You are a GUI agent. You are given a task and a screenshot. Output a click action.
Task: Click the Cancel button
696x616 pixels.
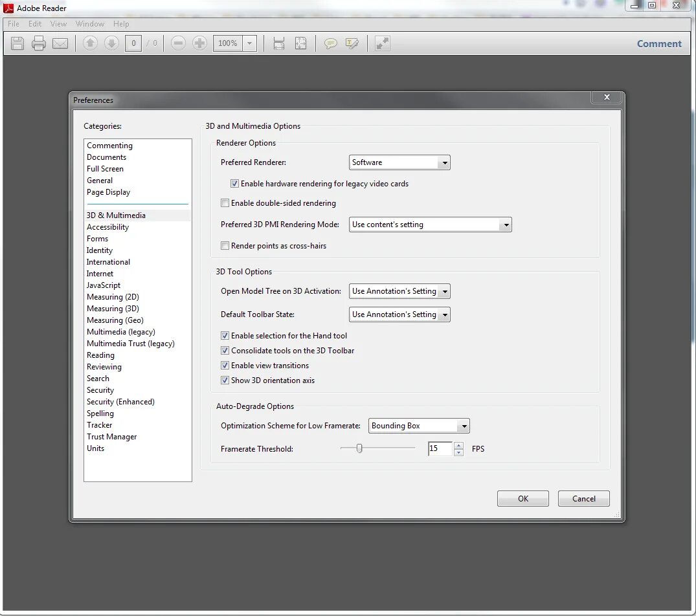(x=584, y=498)
